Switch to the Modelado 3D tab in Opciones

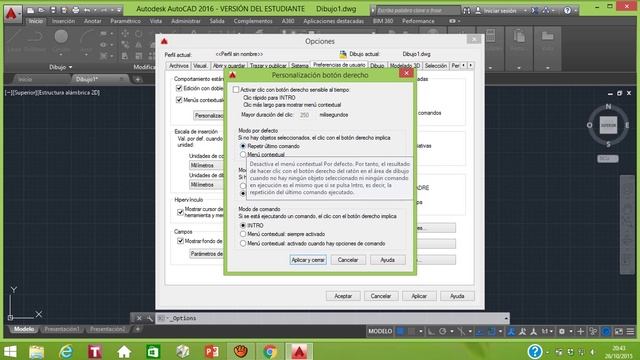[x=404, y=65]
